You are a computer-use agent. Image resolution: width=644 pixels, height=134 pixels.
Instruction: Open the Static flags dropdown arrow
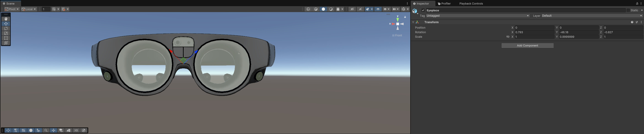(642, 10)
